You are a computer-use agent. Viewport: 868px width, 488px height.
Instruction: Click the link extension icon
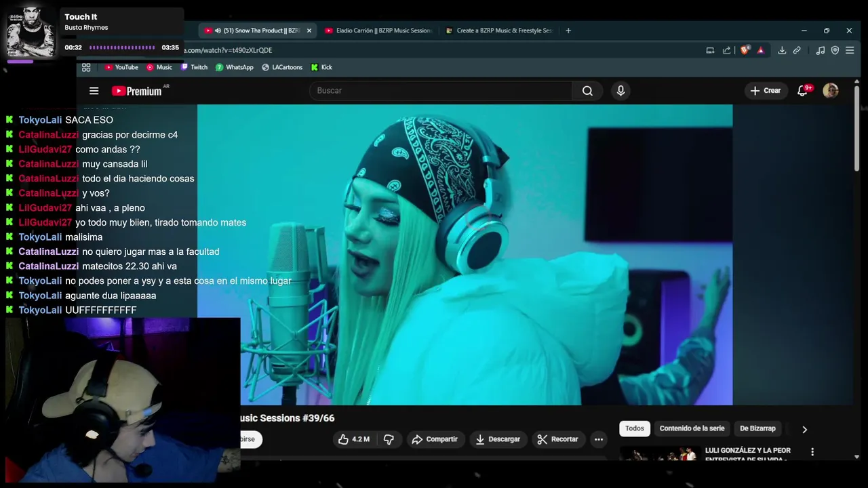[x=797, y=50]
